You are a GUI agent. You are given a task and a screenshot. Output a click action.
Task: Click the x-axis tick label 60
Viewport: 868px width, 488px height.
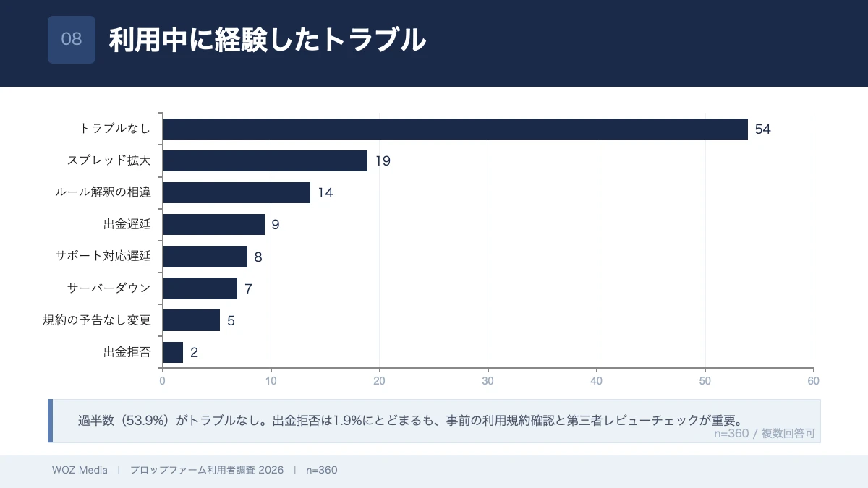pyautogui.click(x=814, y=381)
